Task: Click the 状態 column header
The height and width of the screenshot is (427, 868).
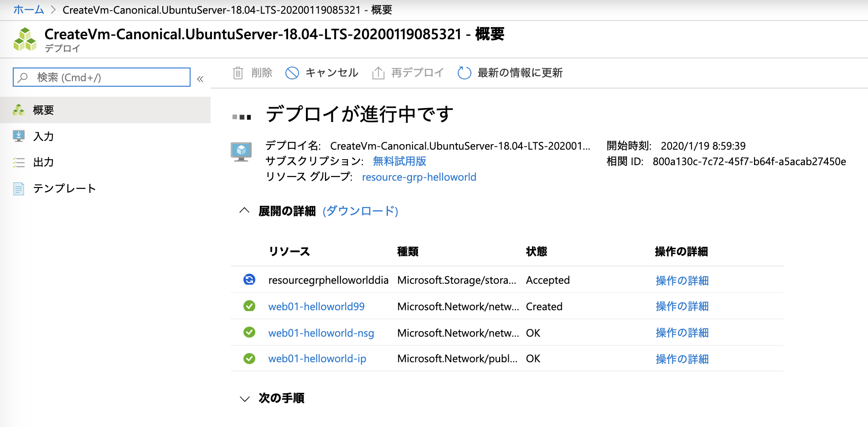Action: click(537, 251)
